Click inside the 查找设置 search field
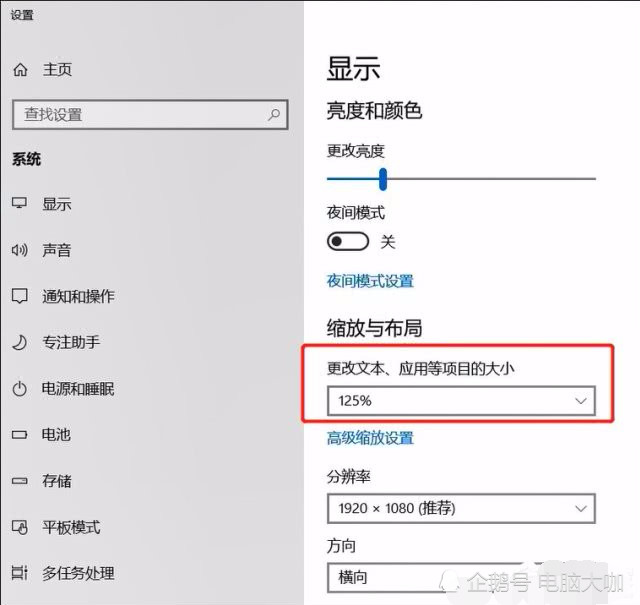Image resolution: width=640 pixels, height=605 pixels. [150, 115]
